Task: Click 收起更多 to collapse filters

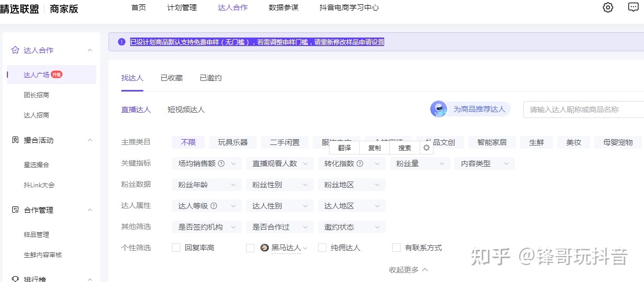Action: [x=408, y=270]
